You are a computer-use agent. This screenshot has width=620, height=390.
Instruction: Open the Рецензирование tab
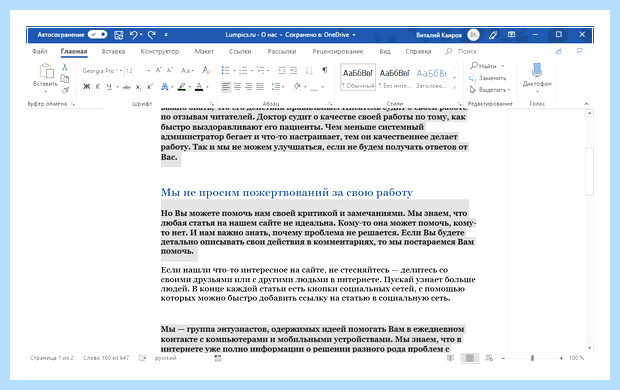[338, 51]
